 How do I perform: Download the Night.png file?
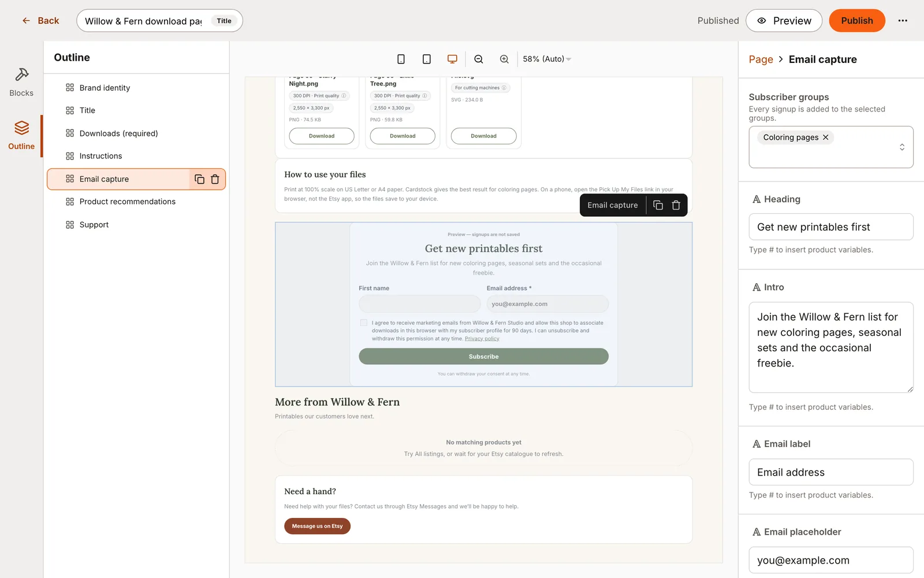[x=322, y=136]
